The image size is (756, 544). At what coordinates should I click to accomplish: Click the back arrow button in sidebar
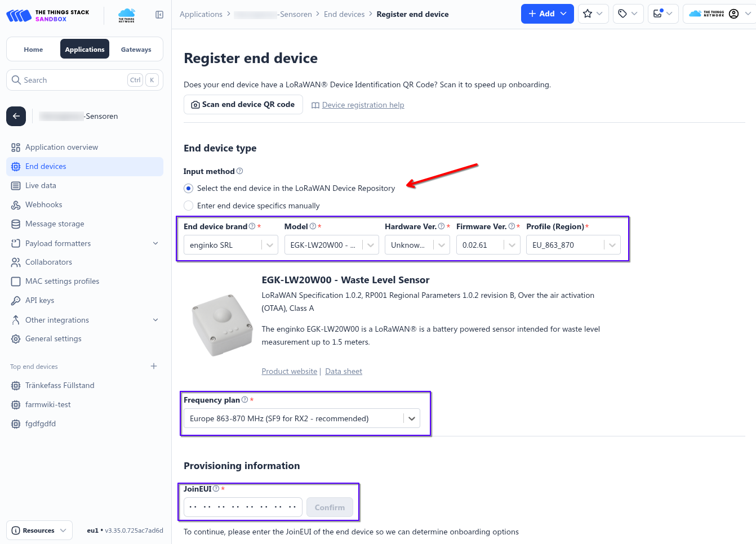tap(16, 116)
